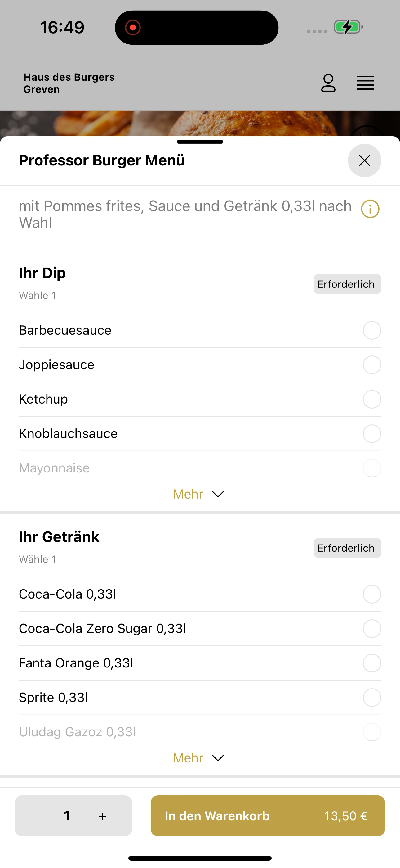This screenshot has height=868, width=400.
Task: Open the hamburger menu icon
Action: tap(365, 83)
